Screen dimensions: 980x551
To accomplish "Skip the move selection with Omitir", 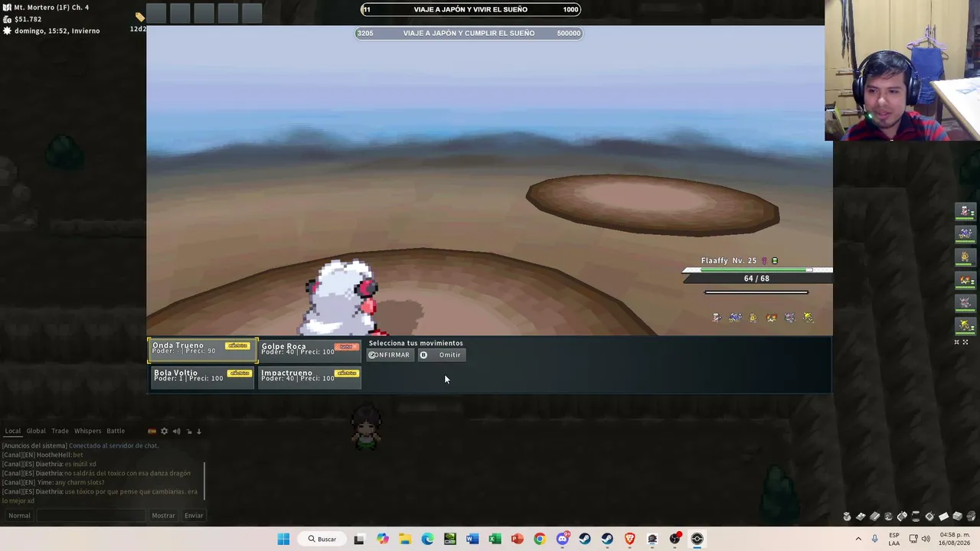I will coord(442,355).
